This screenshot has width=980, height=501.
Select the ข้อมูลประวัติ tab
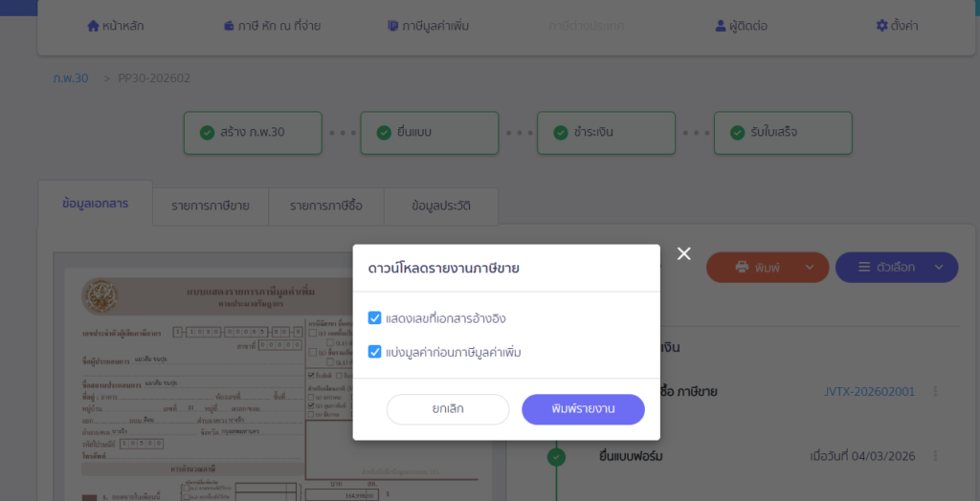click(441, 206)
